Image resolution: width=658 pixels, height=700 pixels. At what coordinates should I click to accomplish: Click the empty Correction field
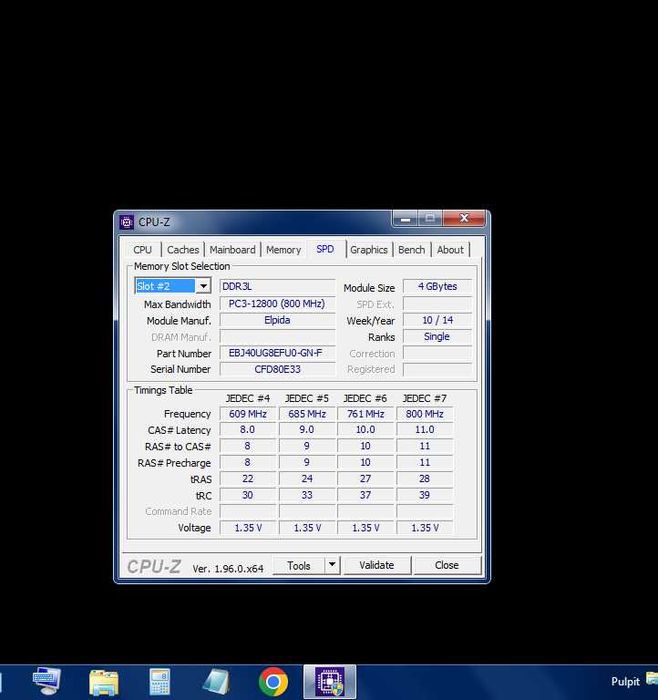tap(437, 353)
